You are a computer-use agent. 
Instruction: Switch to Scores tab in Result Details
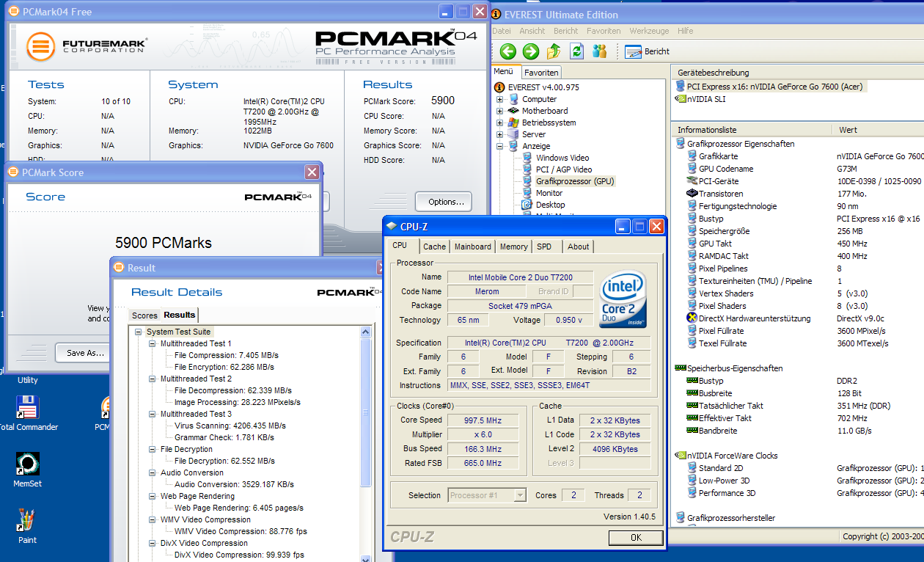(x=144, y=315)
